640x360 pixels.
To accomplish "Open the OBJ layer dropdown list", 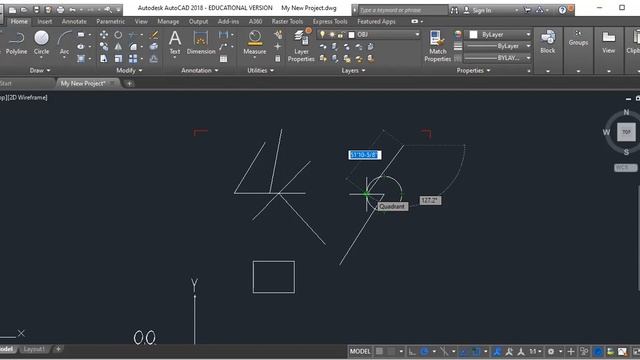I will click(417, 35).
